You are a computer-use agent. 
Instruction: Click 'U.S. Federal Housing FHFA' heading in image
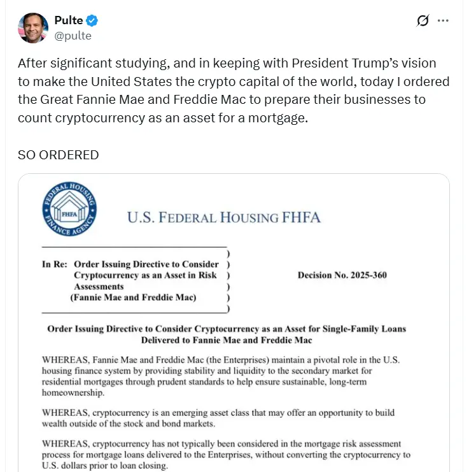pos(223,217)
